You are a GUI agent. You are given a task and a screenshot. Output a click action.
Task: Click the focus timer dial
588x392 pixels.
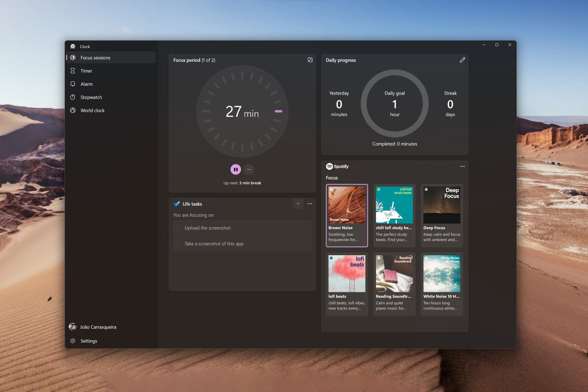coord(242,111)
